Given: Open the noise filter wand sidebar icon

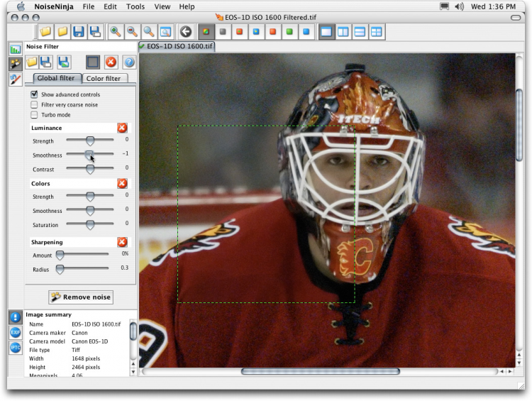Looking at the screenshot, I should (x=16, y=64).
